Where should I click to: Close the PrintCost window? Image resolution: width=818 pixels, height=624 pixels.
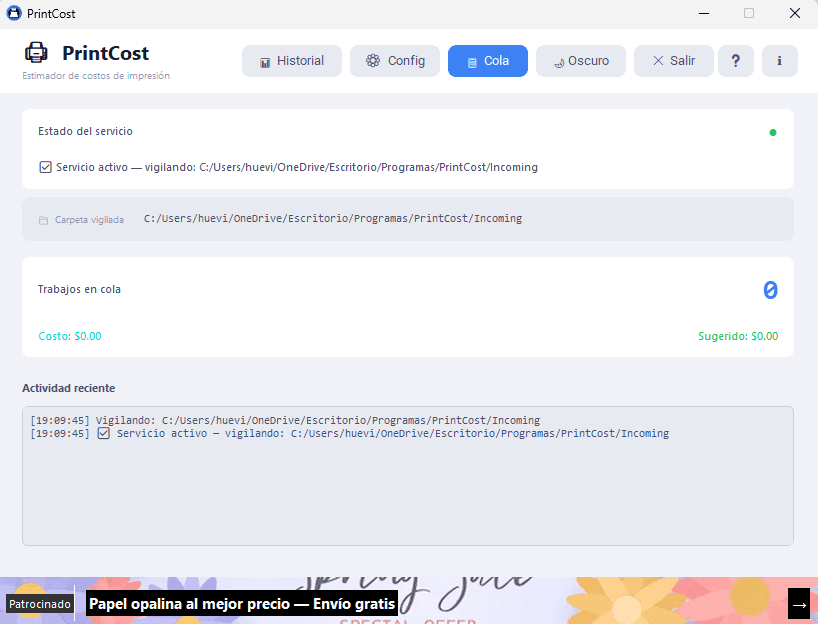point(795,13)
